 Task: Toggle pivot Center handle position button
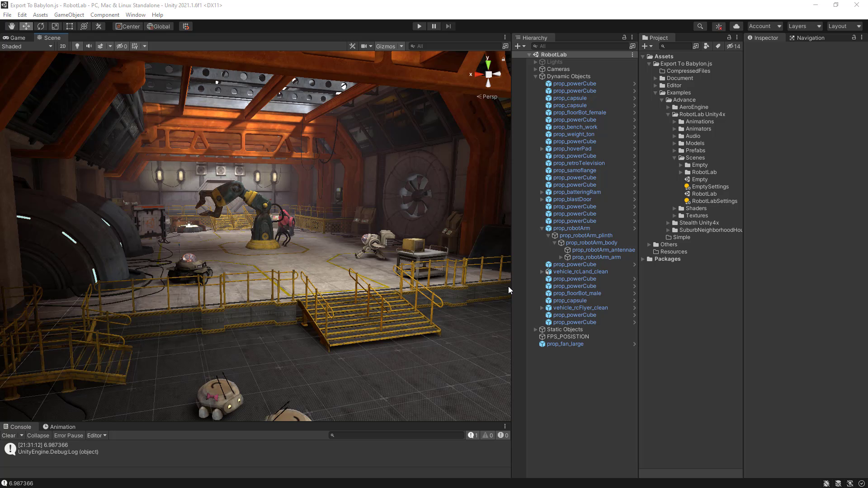pyautogui.click(x=128, y=26)
